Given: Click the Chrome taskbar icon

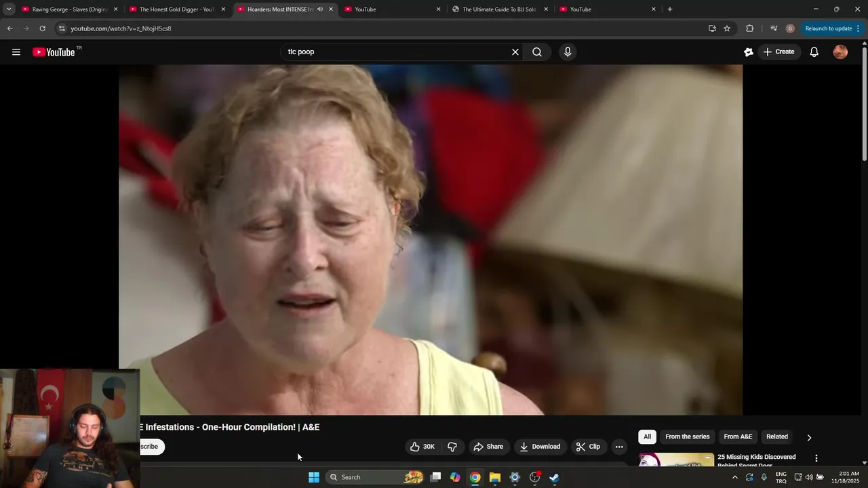Looking at the screenshot, I should click(475, 477).
